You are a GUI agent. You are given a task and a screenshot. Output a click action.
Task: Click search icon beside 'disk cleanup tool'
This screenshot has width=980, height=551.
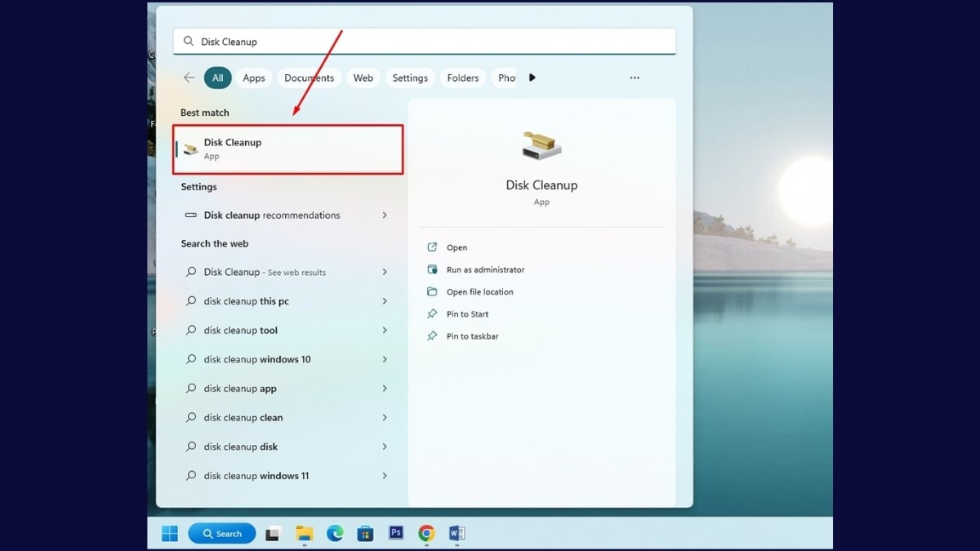click(x=191, y=330)
